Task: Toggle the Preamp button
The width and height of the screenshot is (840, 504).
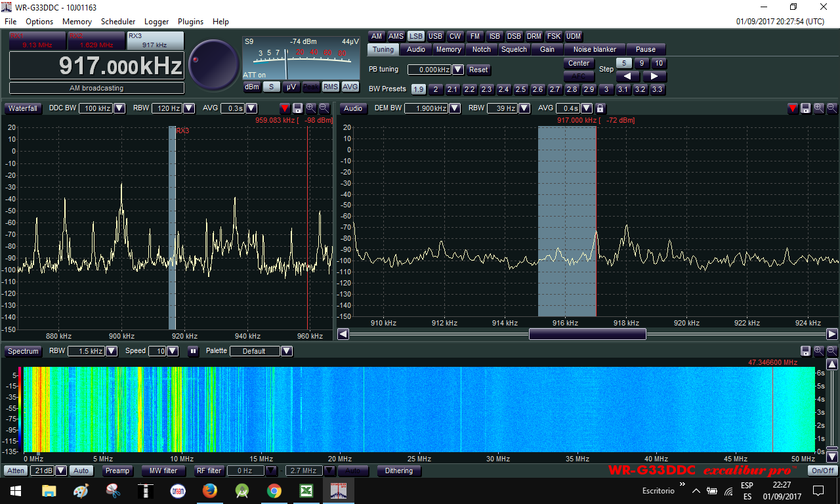Action: pyautogui.click(x=117, y=471)
